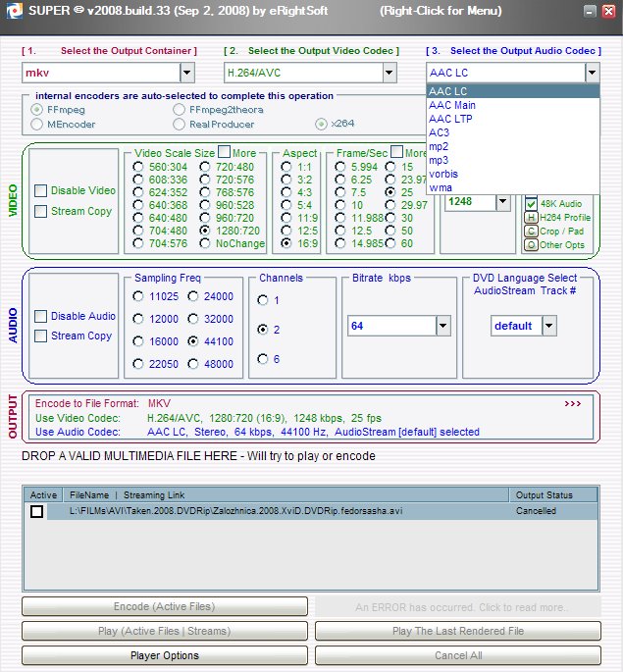623x672 pixels.
Task: Choose mp3 from audio codec list
Action: coord(513,160)
